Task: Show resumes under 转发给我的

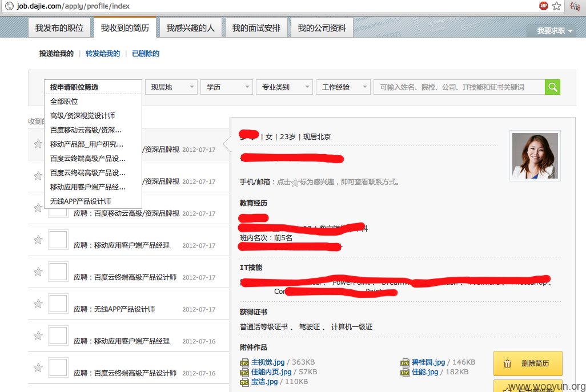Action: click(103, 54)
